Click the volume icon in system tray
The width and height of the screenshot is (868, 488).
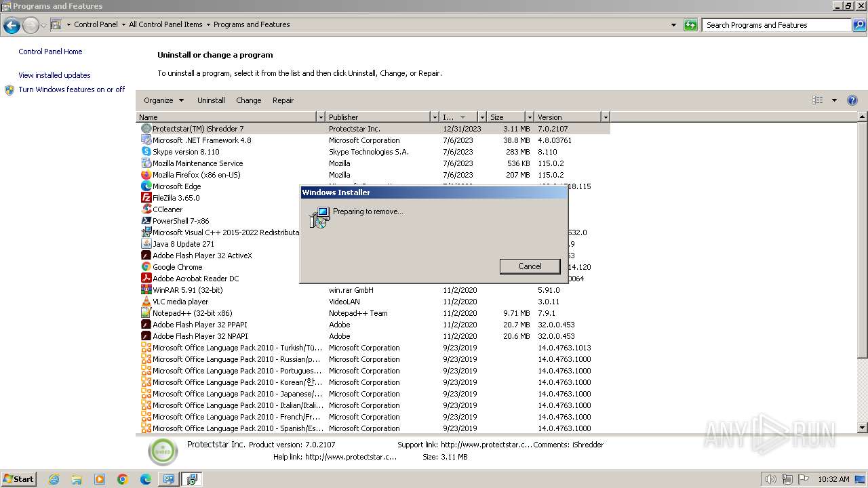click(x=771, y=479)
